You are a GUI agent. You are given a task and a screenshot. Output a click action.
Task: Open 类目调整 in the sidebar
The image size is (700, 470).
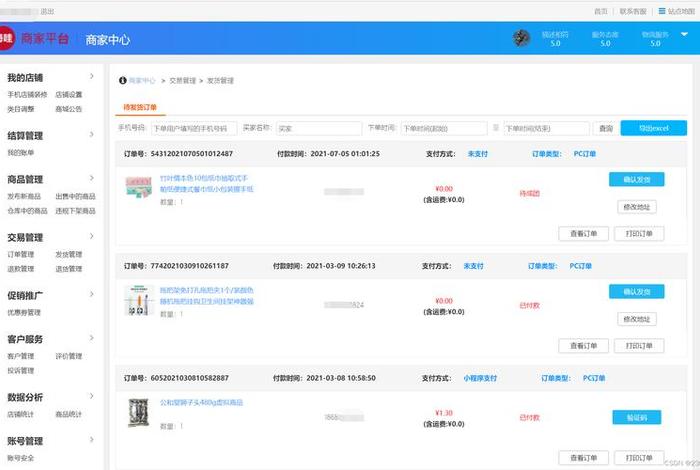[x=21, y=109]
